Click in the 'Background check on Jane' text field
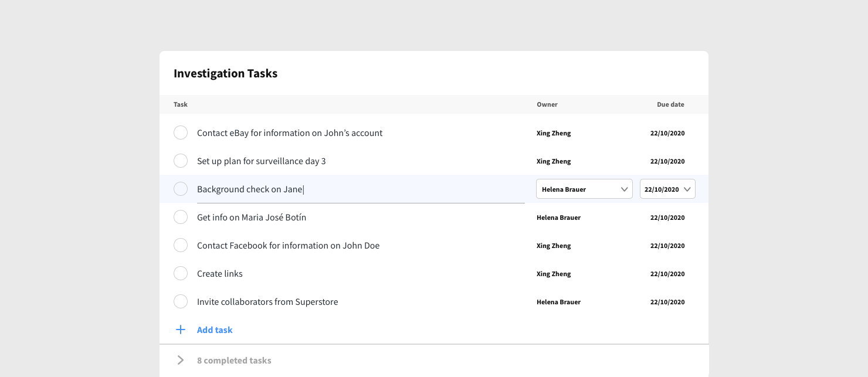 tap(361, 189)
